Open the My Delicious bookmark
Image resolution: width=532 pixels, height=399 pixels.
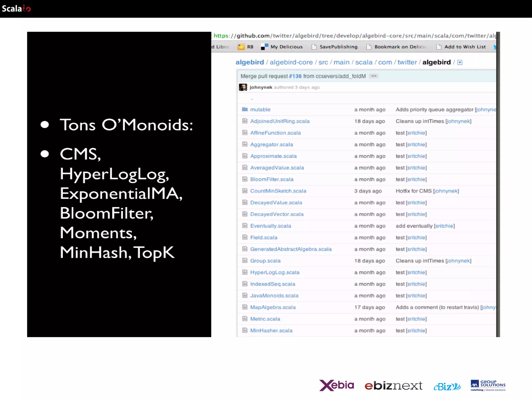point(286,47)
